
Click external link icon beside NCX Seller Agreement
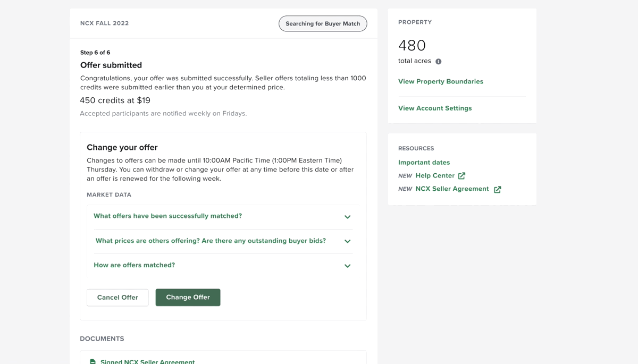[x=497, y=189]
